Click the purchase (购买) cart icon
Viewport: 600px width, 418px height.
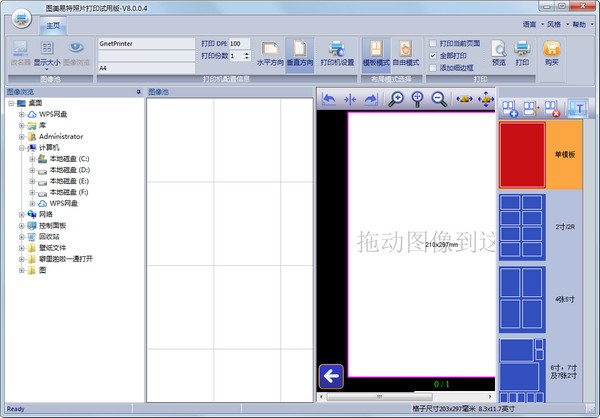coord(551,50)
